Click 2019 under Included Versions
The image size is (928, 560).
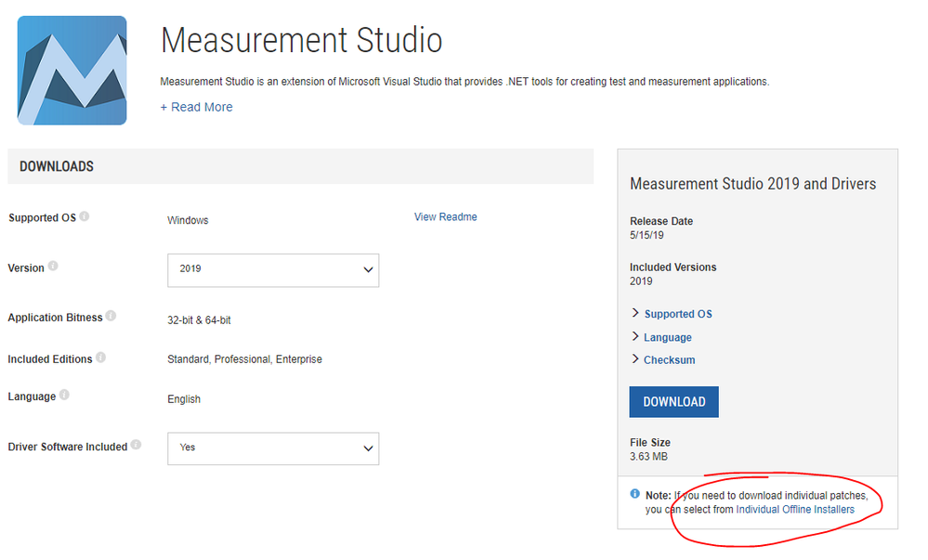641,281
